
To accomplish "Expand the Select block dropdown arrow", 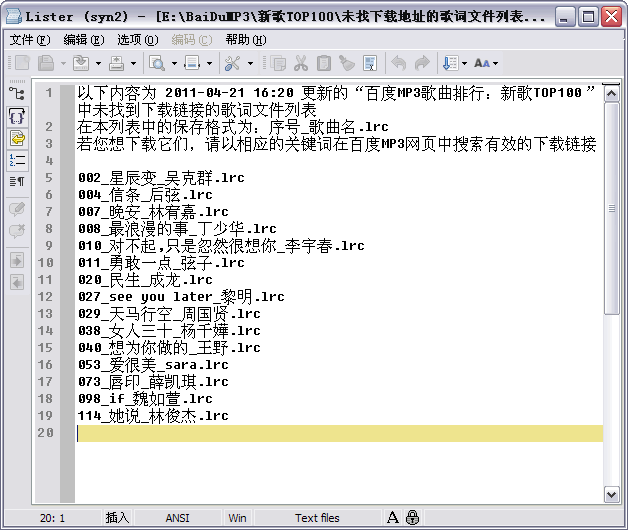I will tap(209, 63).
